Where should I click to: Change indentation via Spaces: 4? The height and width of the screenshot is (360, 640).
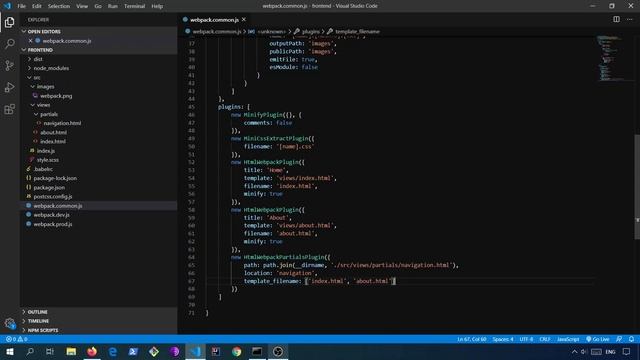tap(503, 339)
